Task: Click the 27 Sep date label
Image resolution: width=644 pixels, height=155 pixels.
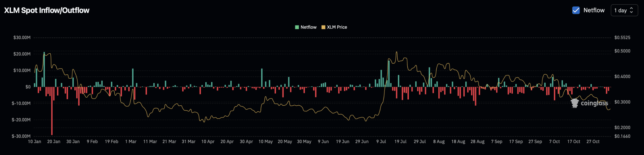Action: tap(535, 142)
